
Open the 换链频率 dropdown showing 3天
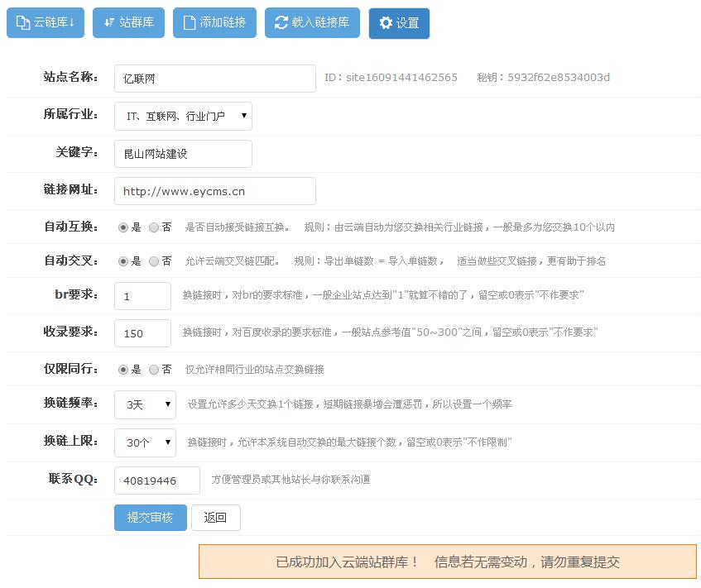pyautogui.click(x=145, y=404)
